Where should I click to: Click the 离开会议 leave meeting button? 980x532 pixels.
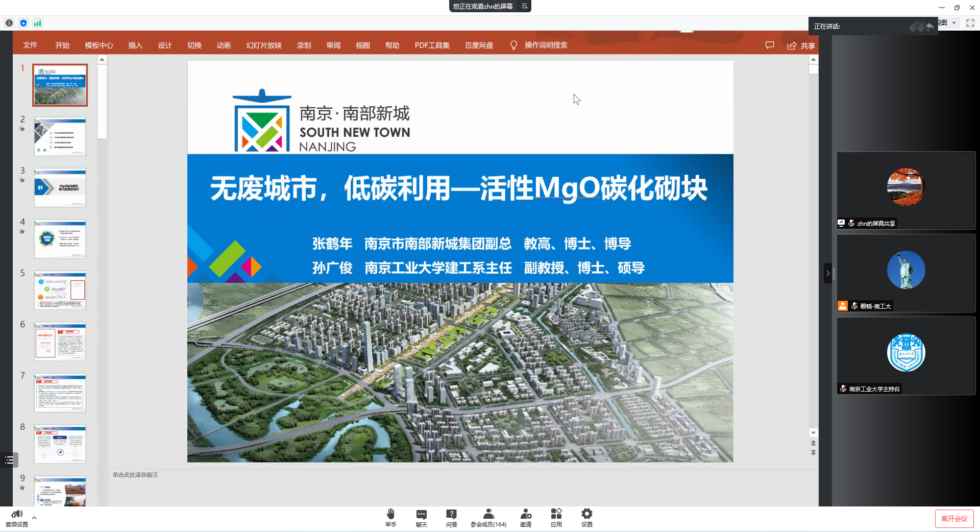954,519
